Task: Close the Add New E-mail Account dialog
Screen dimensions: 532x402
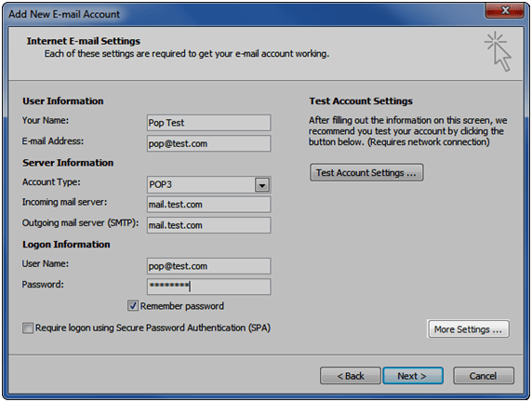Action: (x=505, y=10)
